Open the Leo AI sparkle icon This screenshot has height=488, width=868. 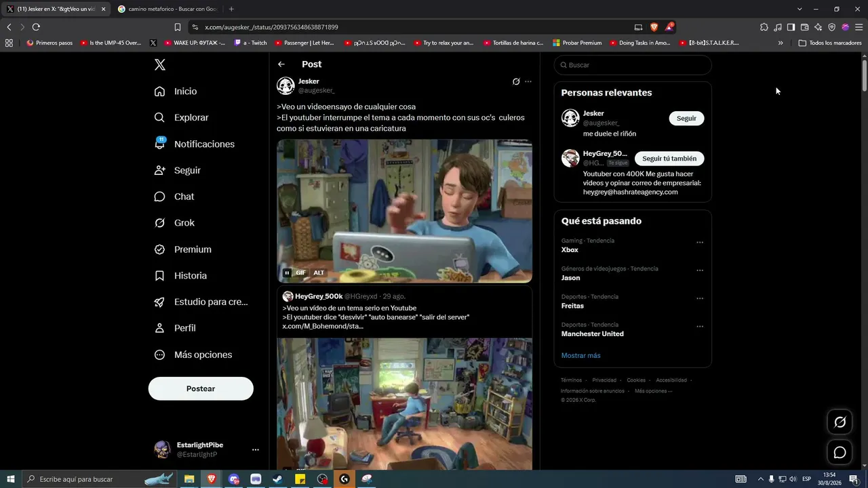(x=818, y=27)
